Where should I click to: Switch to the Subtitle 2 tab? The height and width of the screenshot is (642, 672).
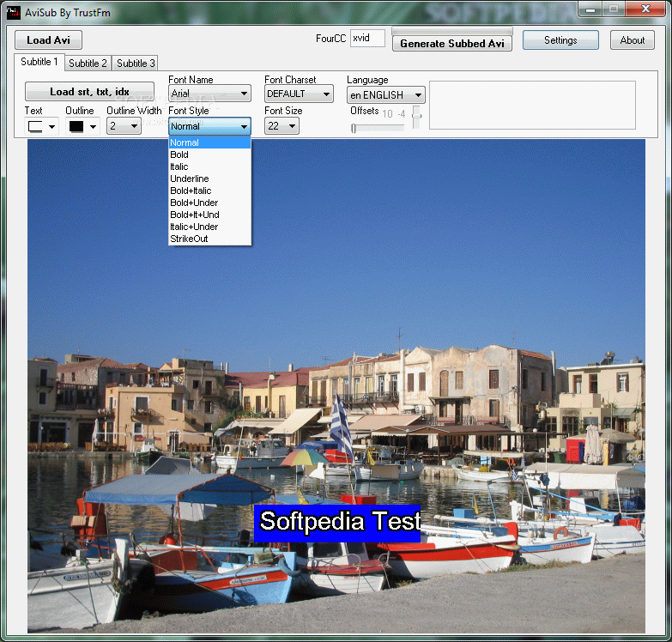88,64
